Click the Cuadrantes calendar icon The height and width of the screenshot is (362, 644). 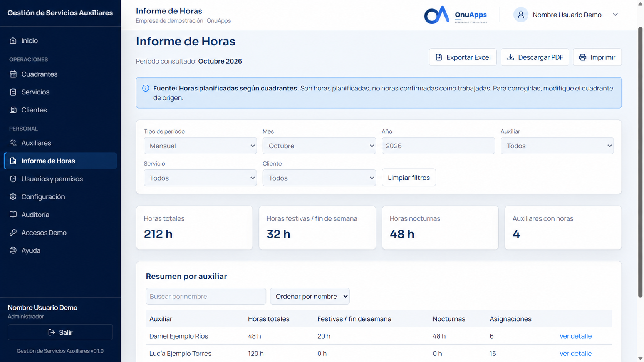click(13, 74)
